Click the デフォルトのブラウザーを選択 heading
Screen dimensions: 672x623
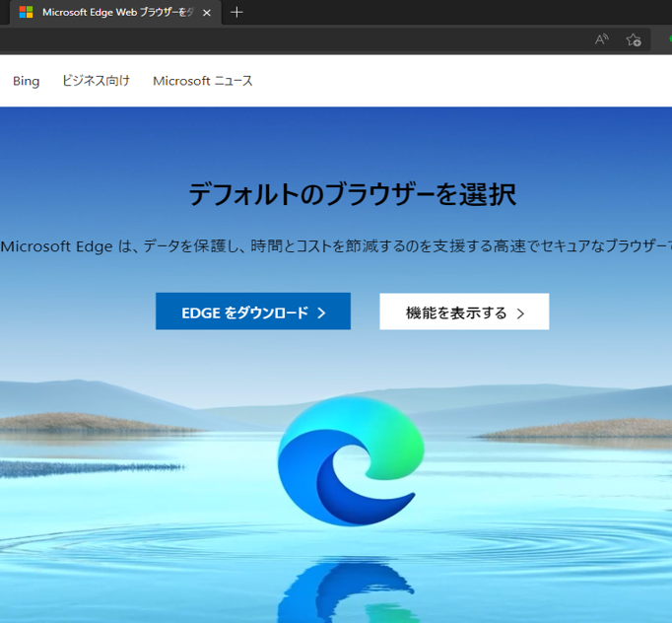click(x=353, y=194)
